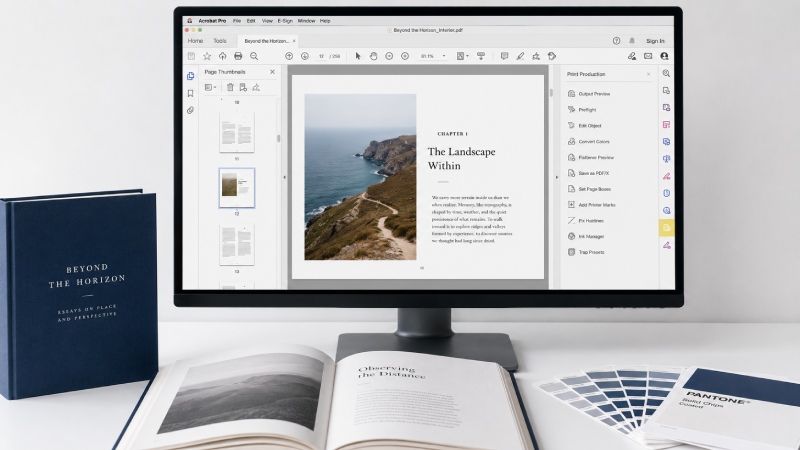Click the Sign In link

tap(655, 41)
